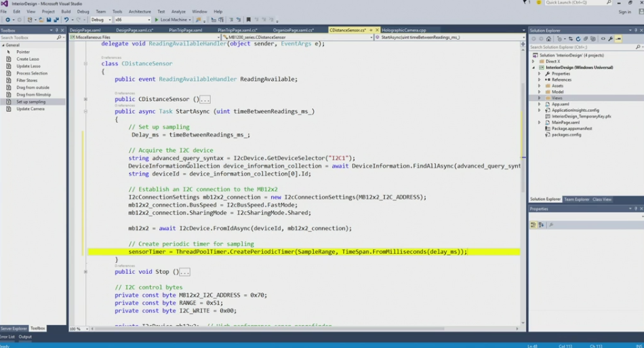Click the Save All toolbar icon
This screenshot has width=644, height=348.
click(x=56, y=20)
